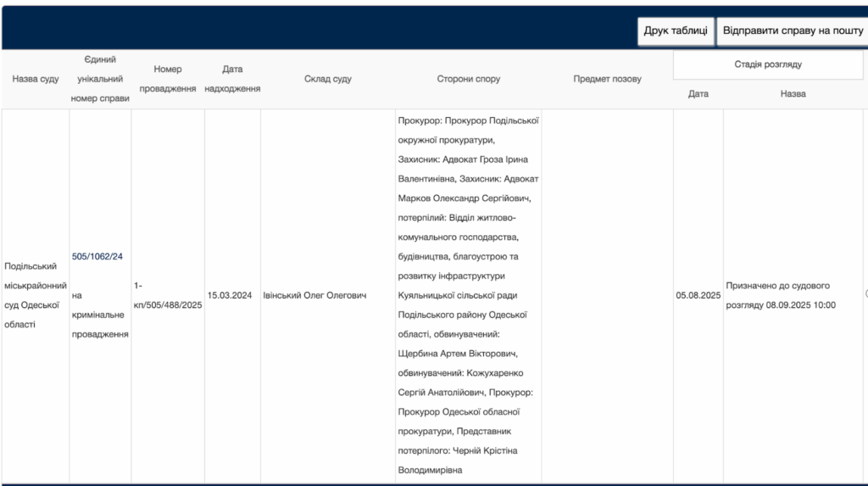Select the Стадія розгляду header

coord(768,64)
